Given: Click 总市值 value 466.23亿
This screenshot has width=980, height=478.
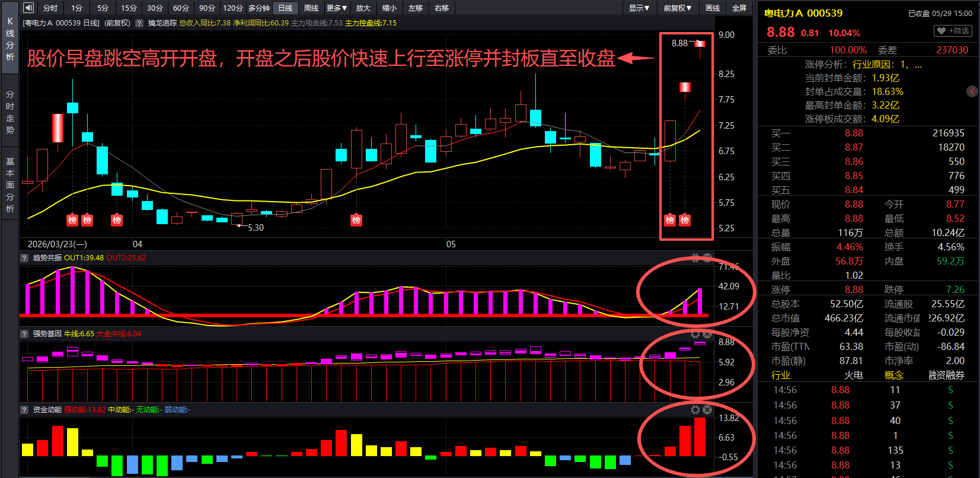Looking at the screenshot, I should tap(844, 318).
